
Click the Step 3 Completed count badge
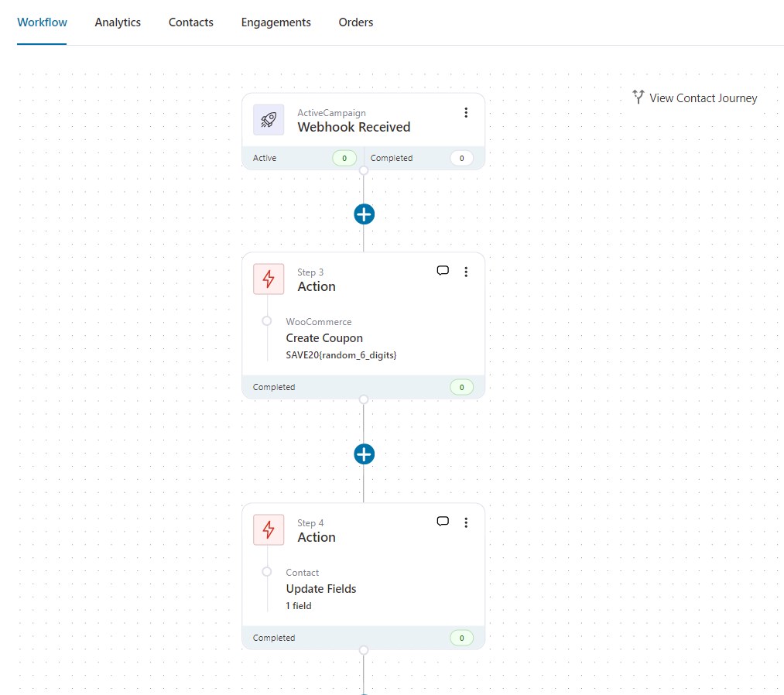pyautogui.click(x=461, y=387)
